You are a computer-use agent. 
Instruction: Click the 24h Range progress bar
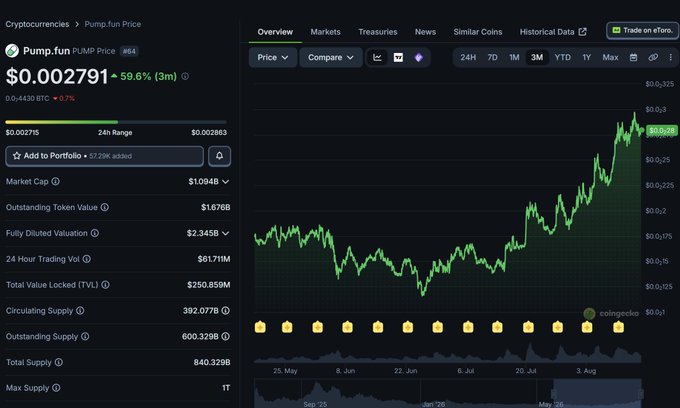pos(116,122)
